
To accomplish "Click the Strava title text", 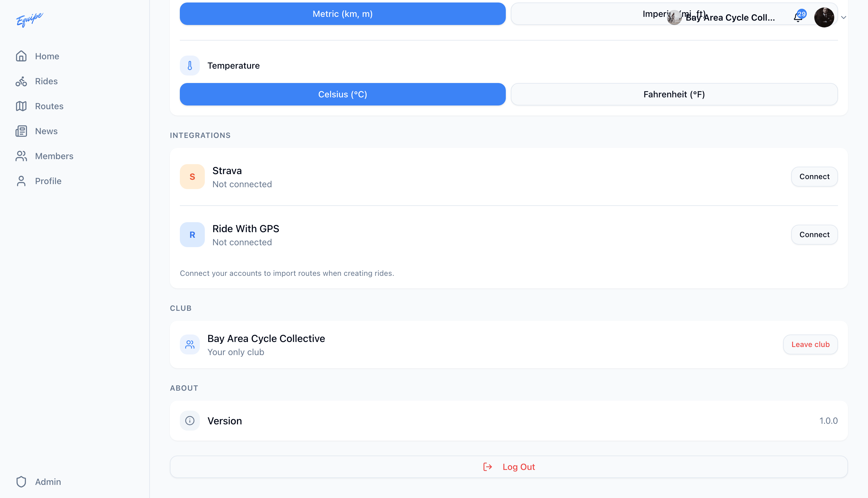I will (x=227, y=170).
